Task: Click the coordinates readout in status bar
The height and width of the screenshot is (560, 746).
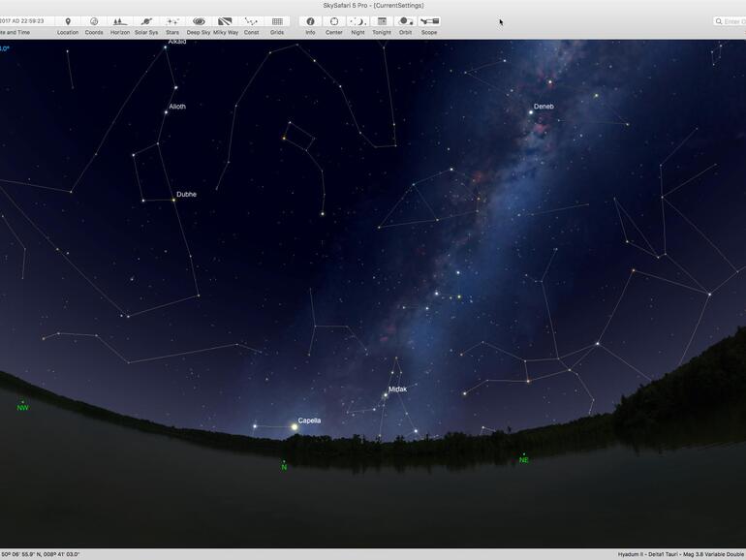Action: 40,554
